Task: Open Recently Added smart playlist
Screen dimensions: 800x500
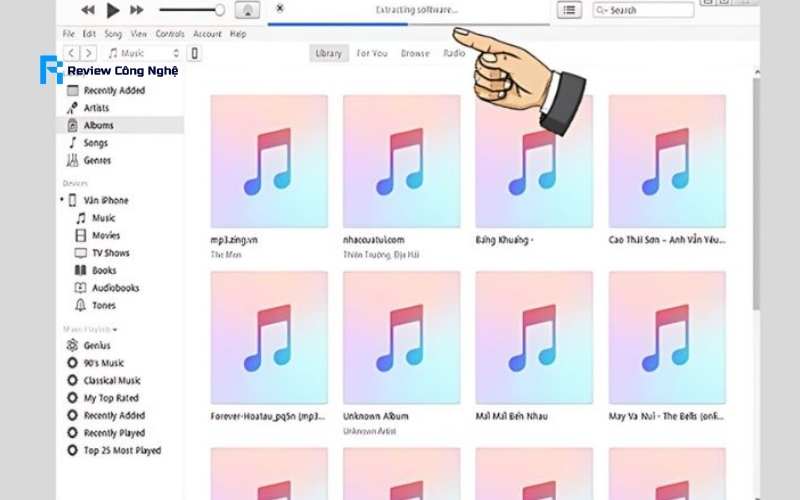Action: (114, 415)
